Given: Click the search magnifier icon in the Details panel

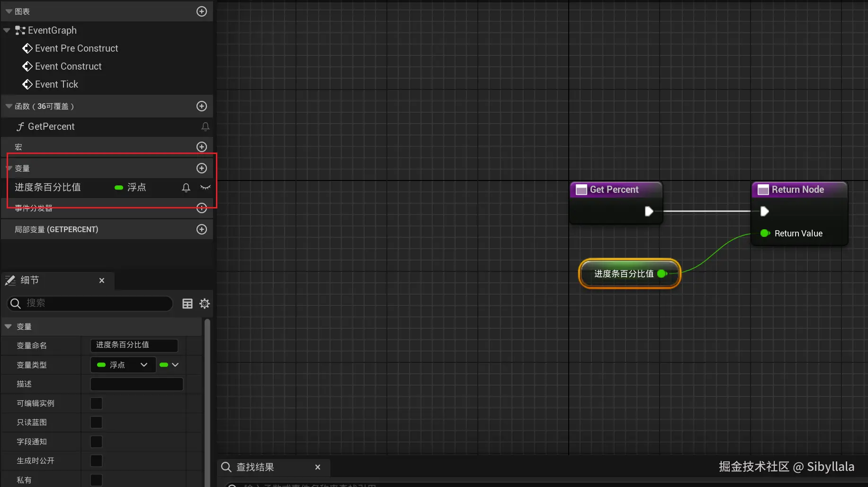Looking at the screenshot, I should point(16,303).
